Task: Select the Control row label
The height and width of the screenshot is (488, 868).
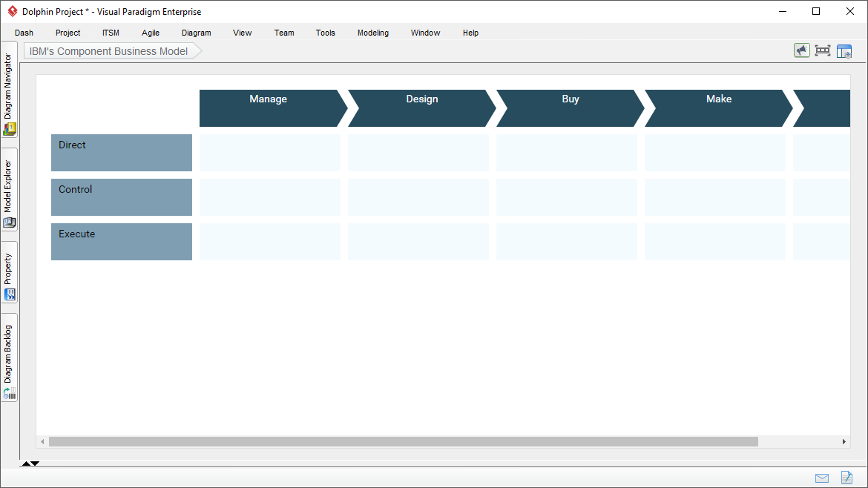Action: click(x=121, y=197)
